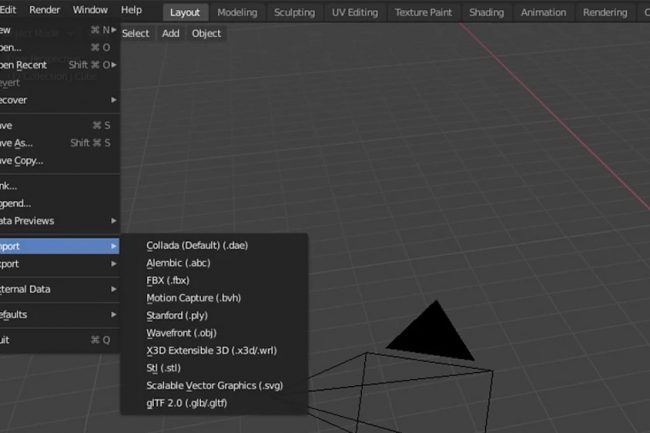Select Scalable Vector Graphics (.svg) import
Image resolution: width=650 pixels, height=433 pixels.
coord(214,385)
